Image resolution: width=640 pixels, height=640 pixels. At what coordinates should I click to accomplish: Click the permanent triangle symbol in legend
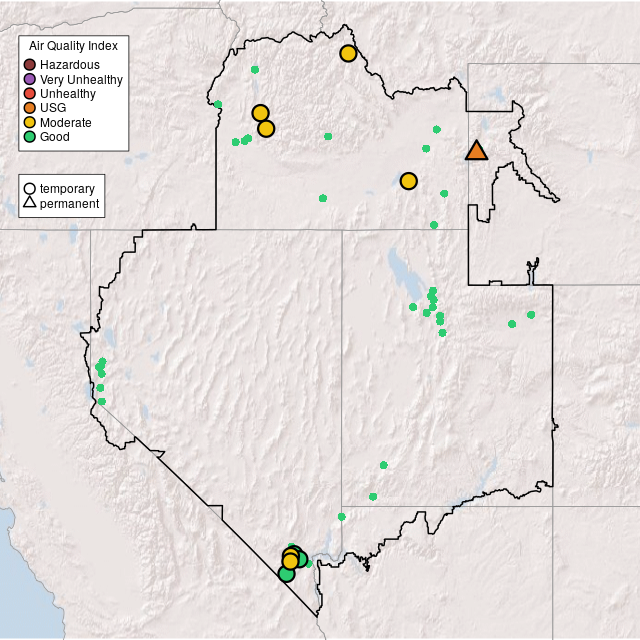30,203
